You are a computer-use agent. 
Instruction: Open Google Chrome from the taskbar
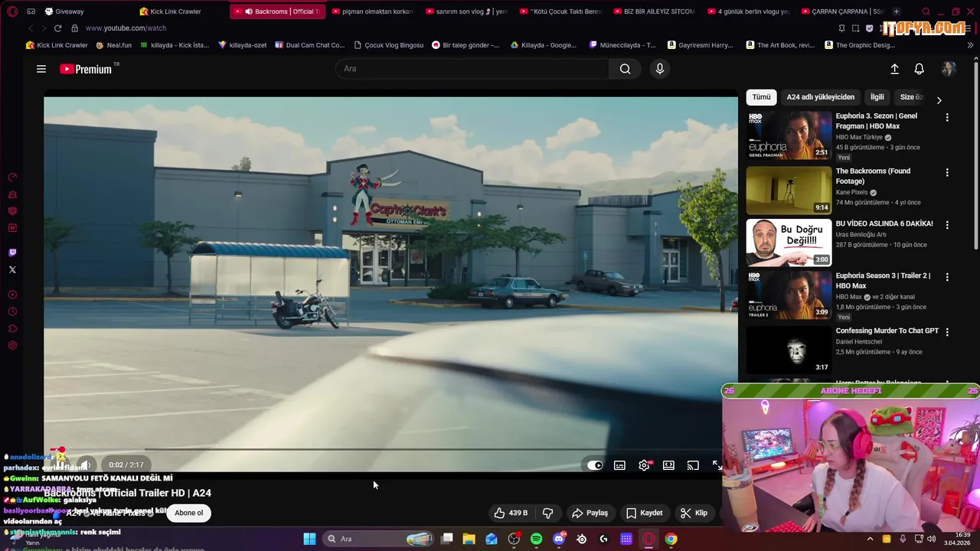(671, 539)
